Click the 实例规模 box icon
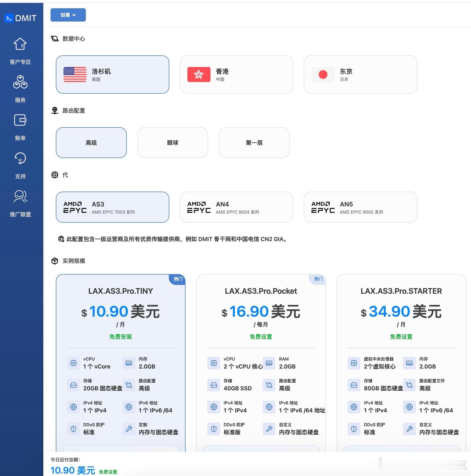 [55, 261]
